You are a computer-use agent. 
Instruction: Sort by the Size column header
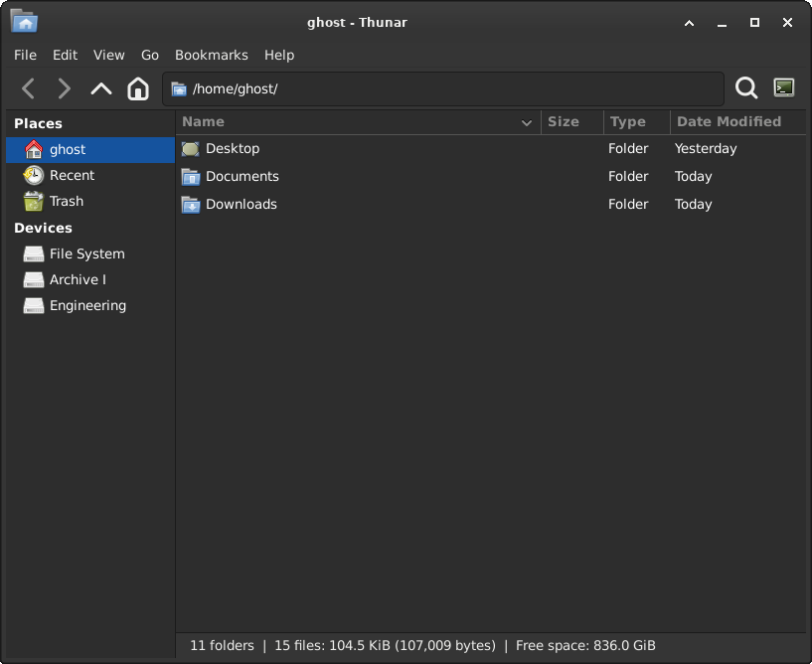pos(571,121)
